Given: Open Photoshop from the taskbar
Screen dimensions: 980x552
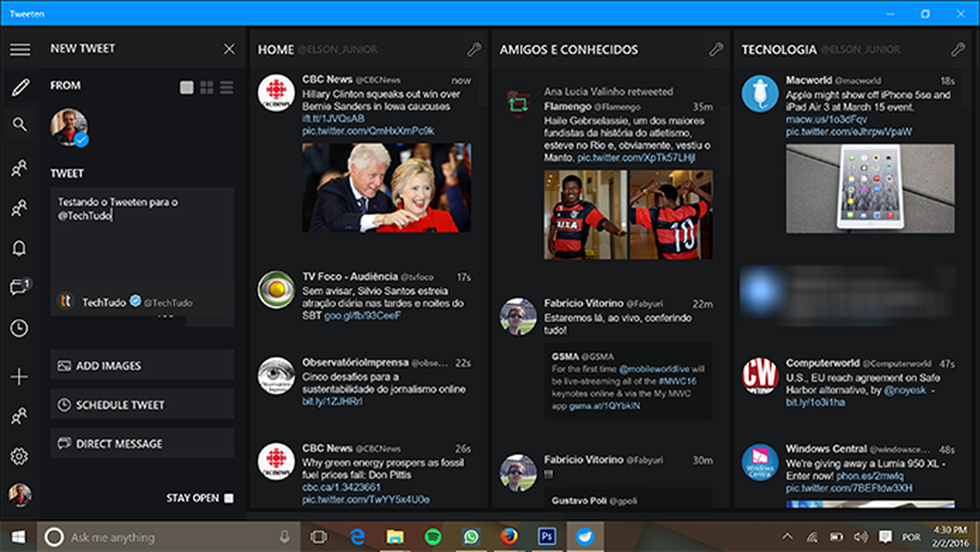Looking at the screenshot, I should click(547, 536).
